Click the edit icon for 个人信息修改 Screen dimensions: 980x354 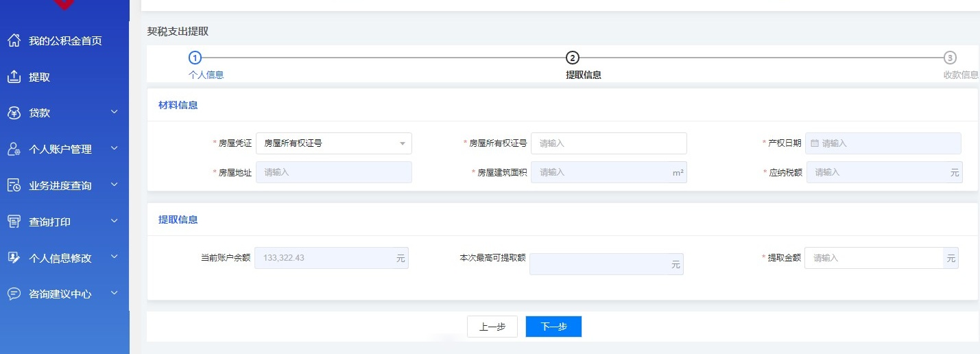tap(14, 258)
